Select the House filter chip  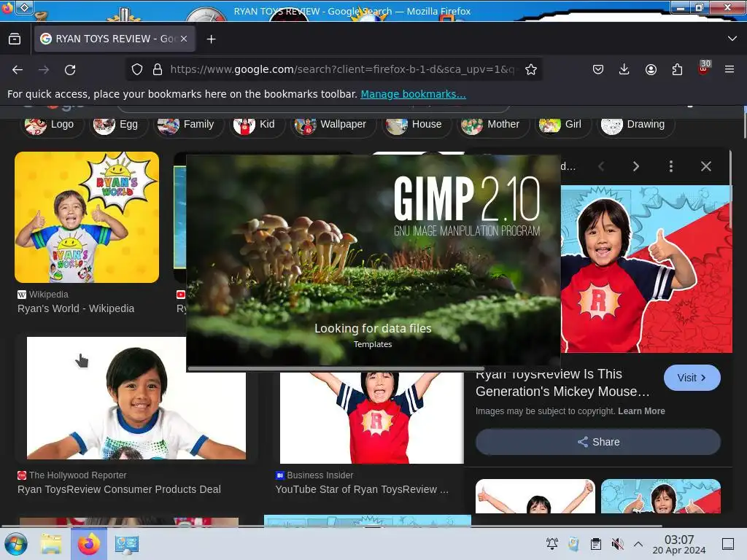[x=416, y=124]
